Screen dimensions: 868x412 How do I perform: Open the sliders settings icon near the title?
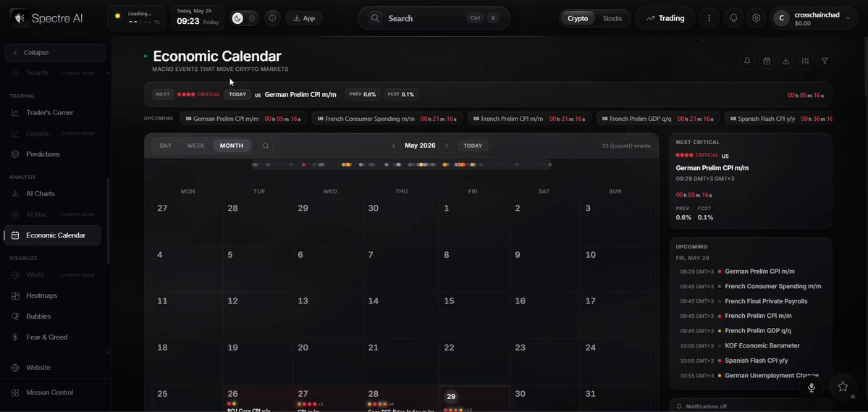tap(805, 61)
